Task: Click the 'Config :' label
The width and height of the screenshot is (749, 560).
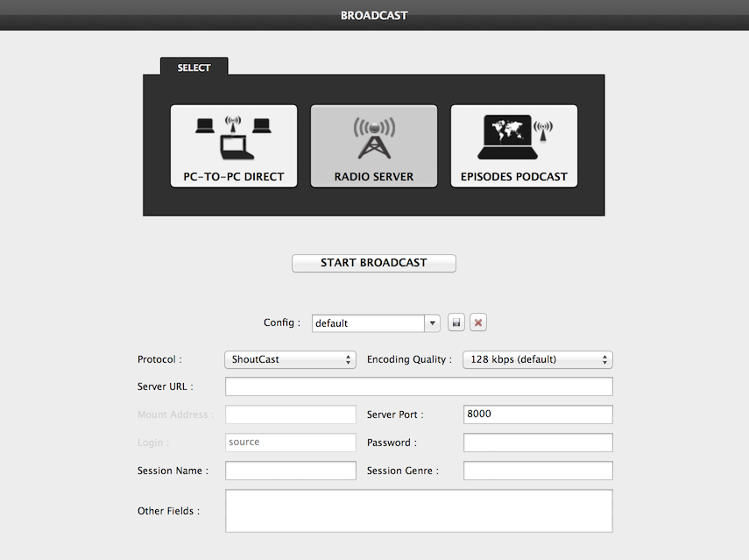Action: click(x=282, y=323)
